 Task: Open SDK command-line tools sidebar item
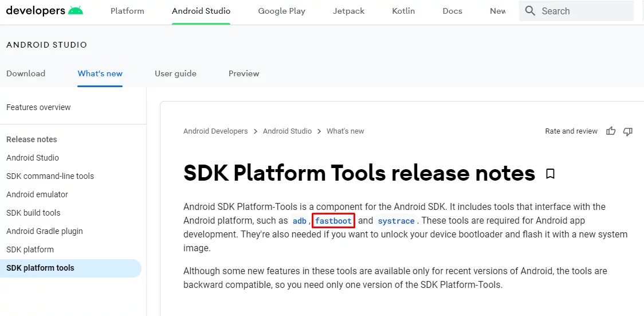click(50, 176)
